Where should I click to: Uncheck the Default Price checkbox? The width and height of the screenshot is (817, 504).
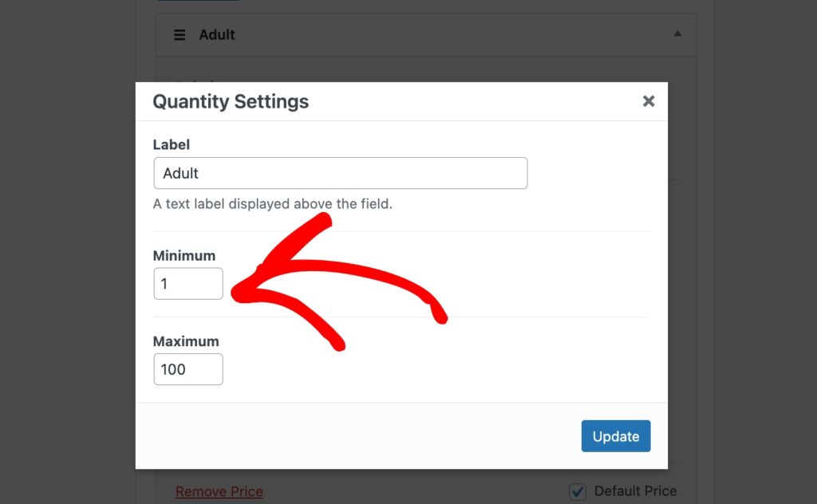click(578, 491)
